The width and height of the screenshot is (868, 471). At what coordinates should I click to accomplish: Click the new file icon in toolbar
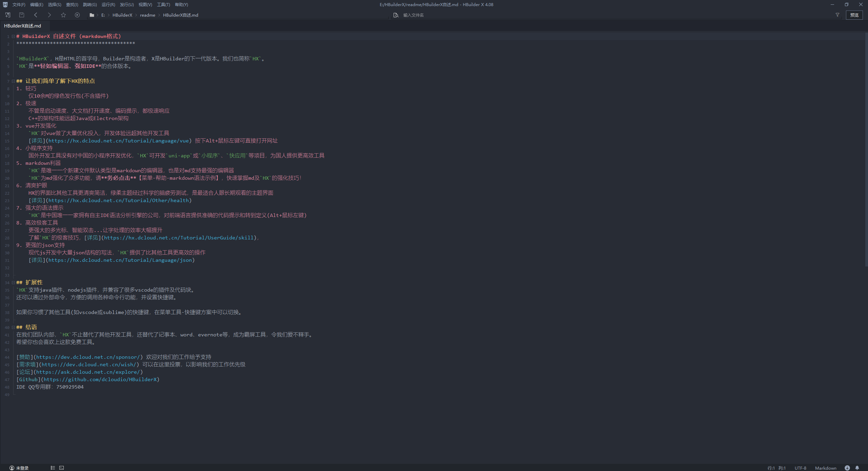7,15
